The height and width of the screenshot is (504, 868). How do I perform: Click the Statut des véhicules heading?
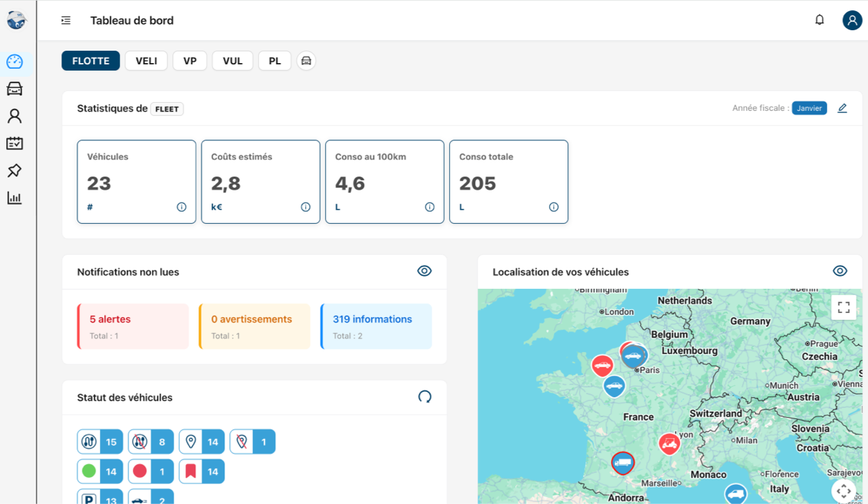[125, 397]
